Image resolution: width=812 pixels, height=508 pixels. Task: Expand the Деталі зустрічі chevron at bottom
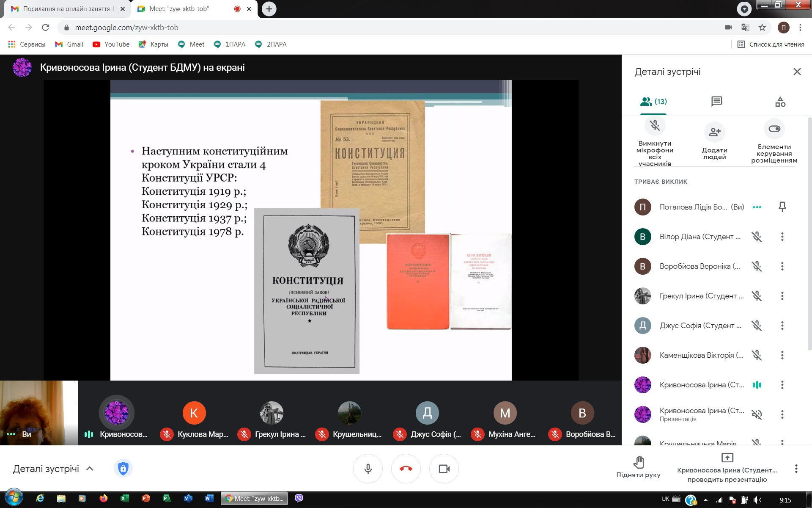click(90, 469)
